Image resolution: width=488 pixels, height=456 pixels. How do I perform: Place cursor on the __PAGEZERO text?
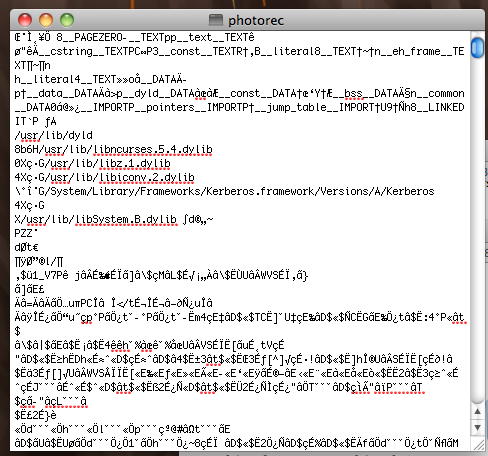coord(95,37)
